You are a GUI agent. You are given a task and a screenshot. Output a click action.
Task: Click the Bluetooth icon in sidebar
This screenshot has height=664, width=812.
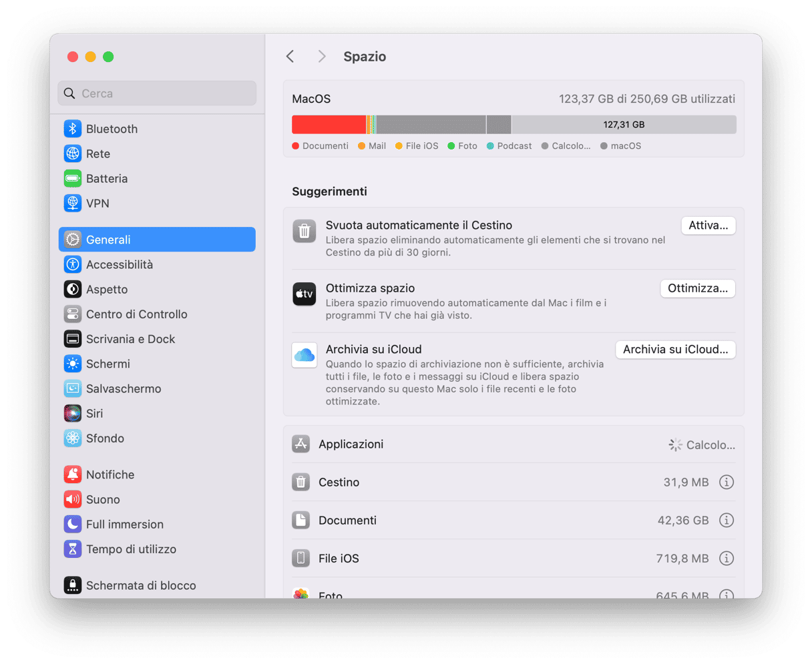pyautogui.click(x=72, y=129)
